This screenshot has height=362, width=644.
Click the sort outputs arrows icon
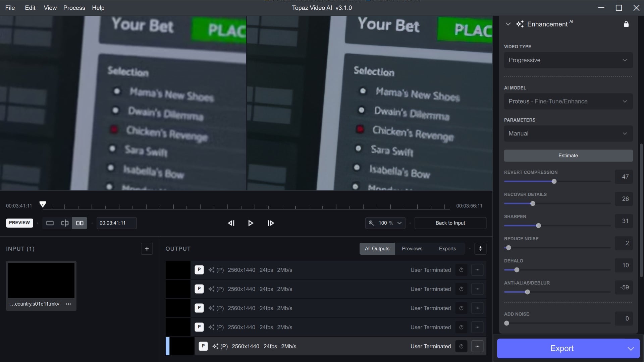coord(480,249)
